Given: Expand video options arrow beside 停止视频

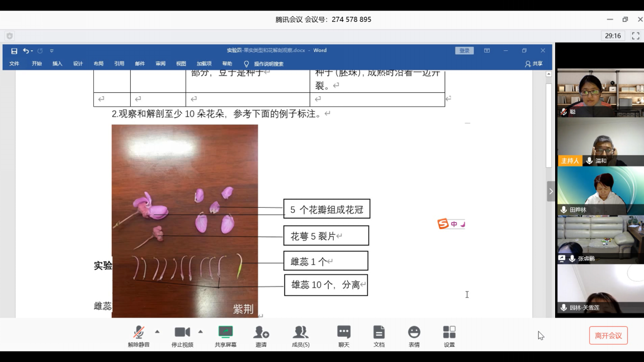Looking at the screenshot, I should coord(200,331).
